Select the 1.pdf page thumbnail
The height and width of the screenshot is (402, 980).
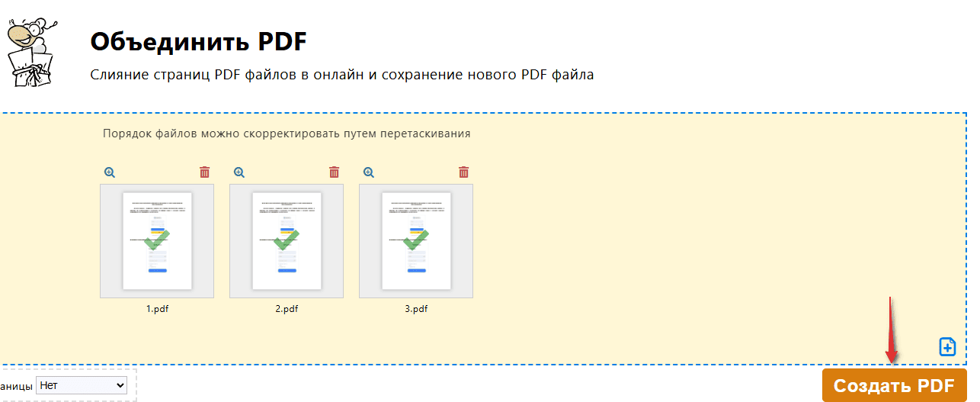pos(157,240)
